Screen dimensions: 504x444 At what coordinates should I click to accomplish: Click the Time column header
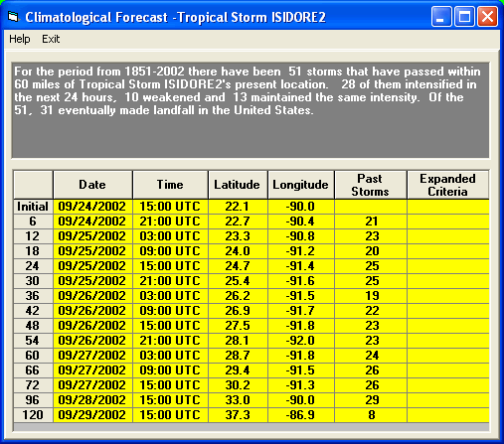click(170, 185)
